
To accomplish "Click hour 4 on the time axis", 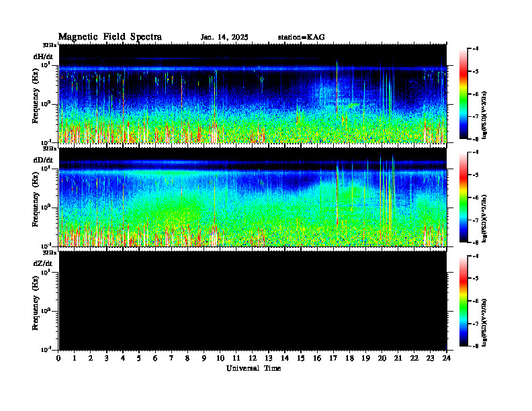I will tap(123, 358).
